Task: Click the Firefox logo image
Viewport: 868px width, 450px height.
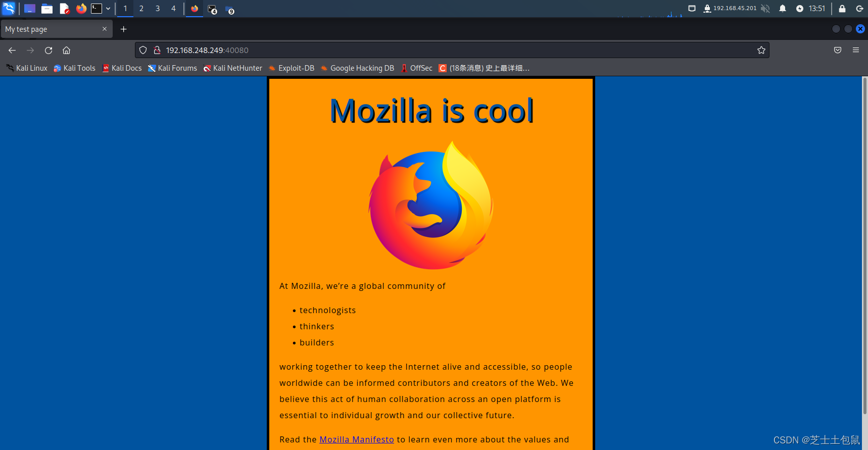Action: coord(431,205)
